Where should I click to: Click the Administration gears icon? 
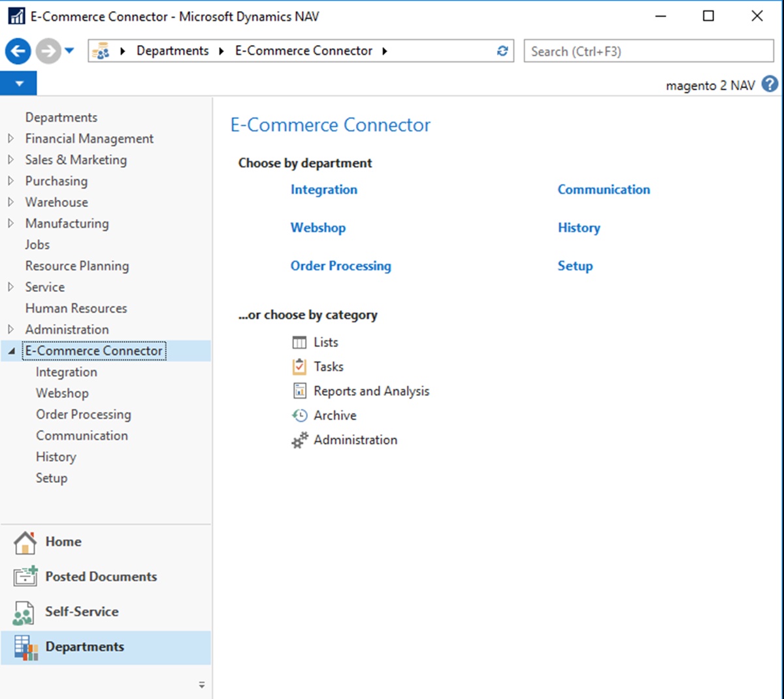click(x=299, y=440)
